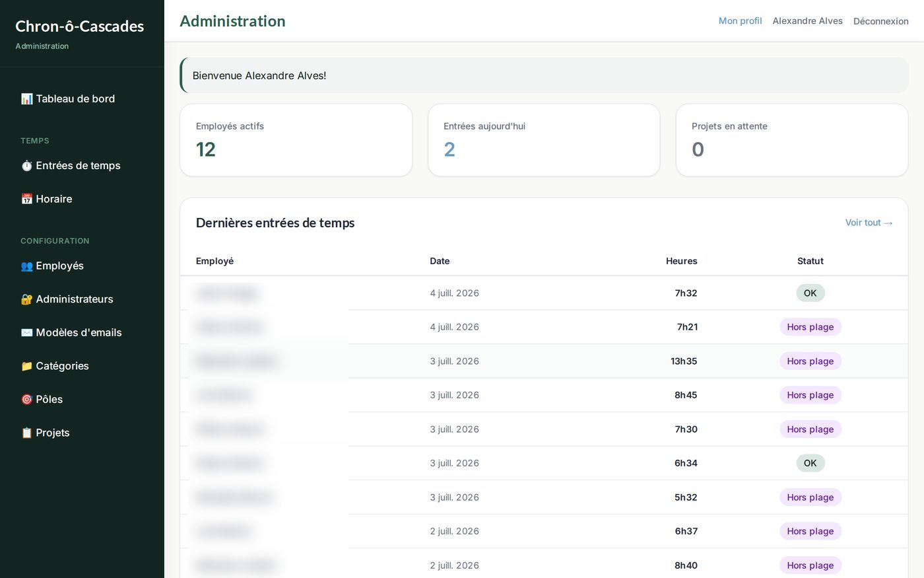924x578 pixels.
Task: Click the Employé column header
Action: click(x=214, y=261)
